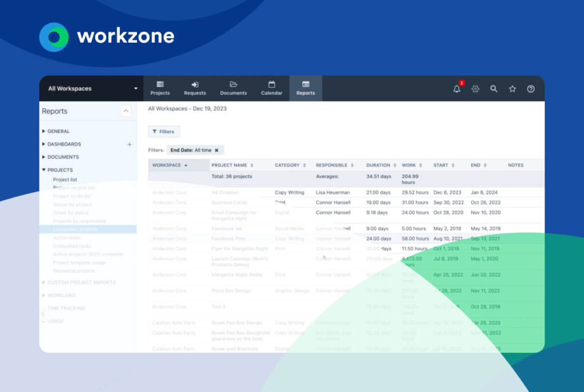The width and height of the screenshot is (584, 392).
Task: Expand the DASHBOARDS section
Action: [x=62, y=144]
